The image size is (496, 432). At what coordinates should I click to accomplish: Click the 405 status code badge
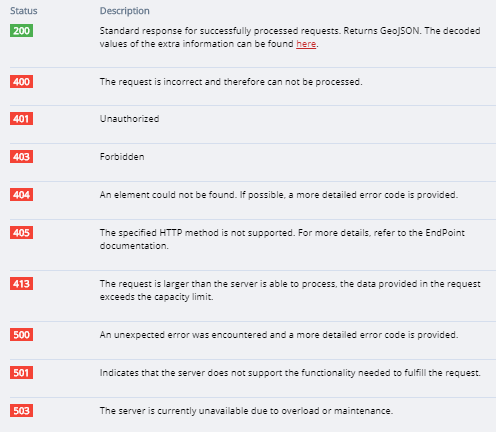coord(21,233)
